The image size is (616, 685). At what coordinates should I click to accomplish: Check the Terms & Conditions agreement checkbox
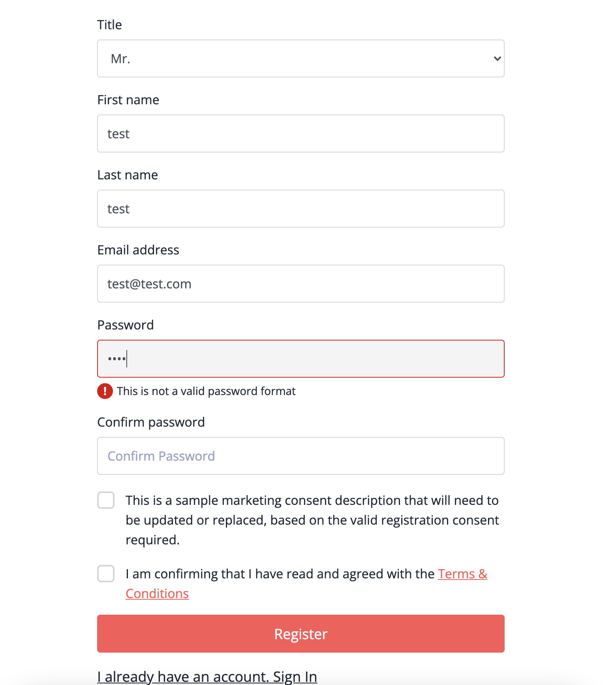(105, 574)
